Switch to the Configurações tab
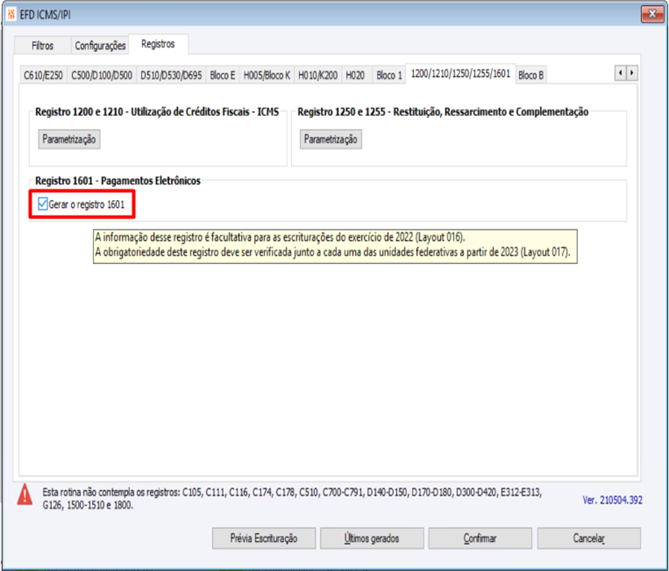This screenshot has width=669, height=571. coord(100,45)
